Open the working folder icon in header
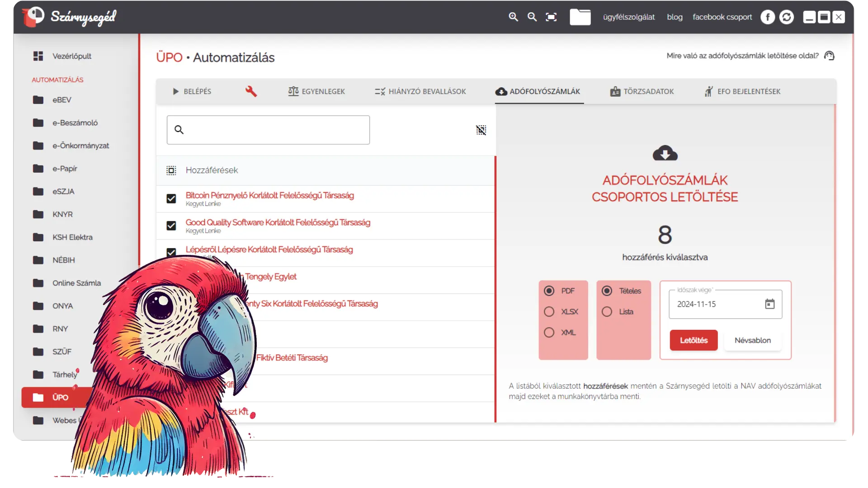This screenshot has height=488, width=868. (580, 17)
